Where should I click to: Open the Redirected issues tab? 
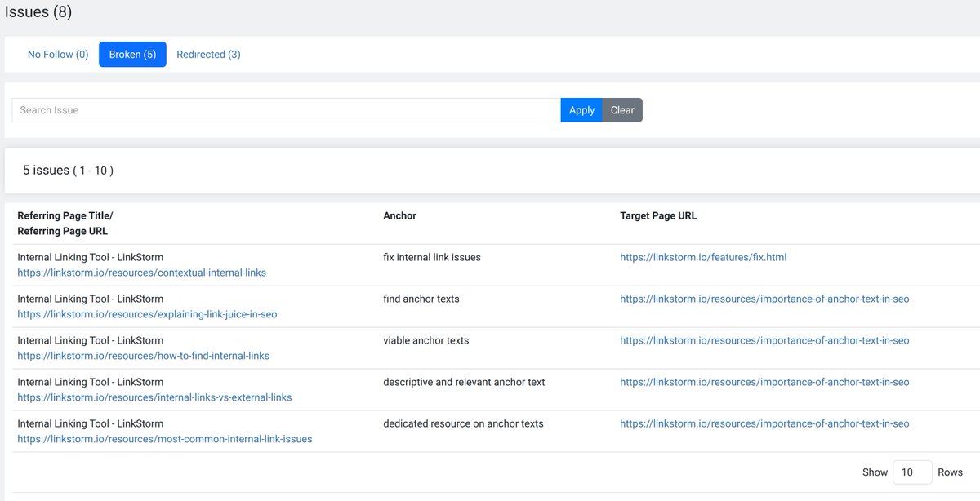[209, 54]
